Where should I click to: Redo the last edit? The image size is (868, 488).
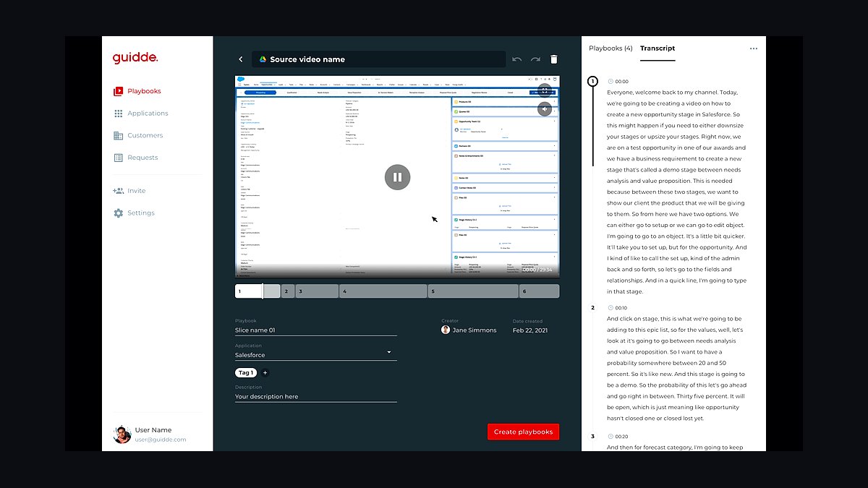coord(535,59)
